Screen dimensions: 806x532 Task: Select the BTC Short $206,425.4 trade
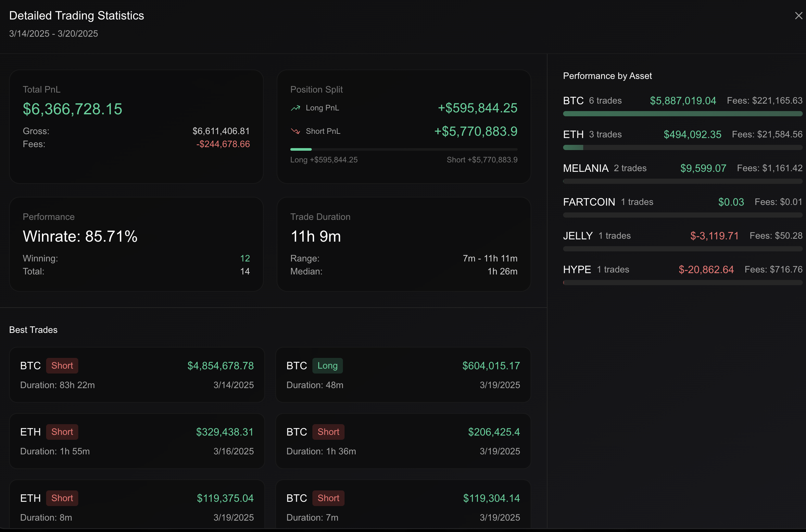(403, 441)
